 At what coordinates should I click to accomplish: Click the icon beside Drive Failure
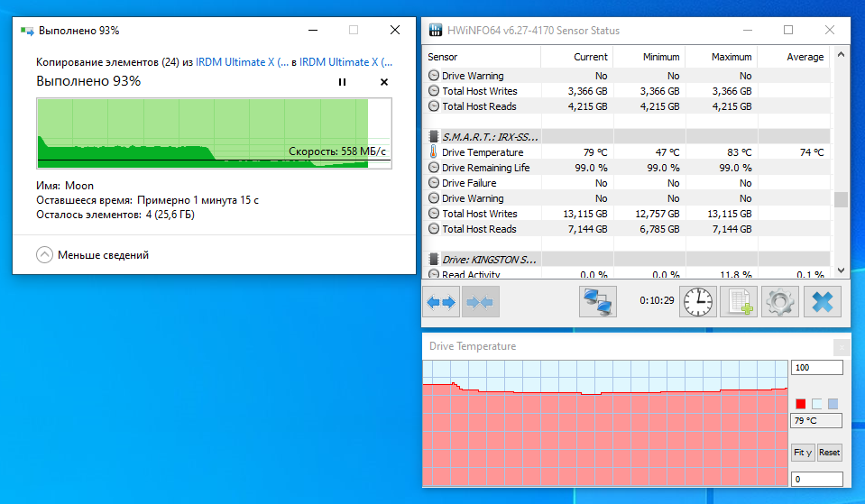click(434, 183)
